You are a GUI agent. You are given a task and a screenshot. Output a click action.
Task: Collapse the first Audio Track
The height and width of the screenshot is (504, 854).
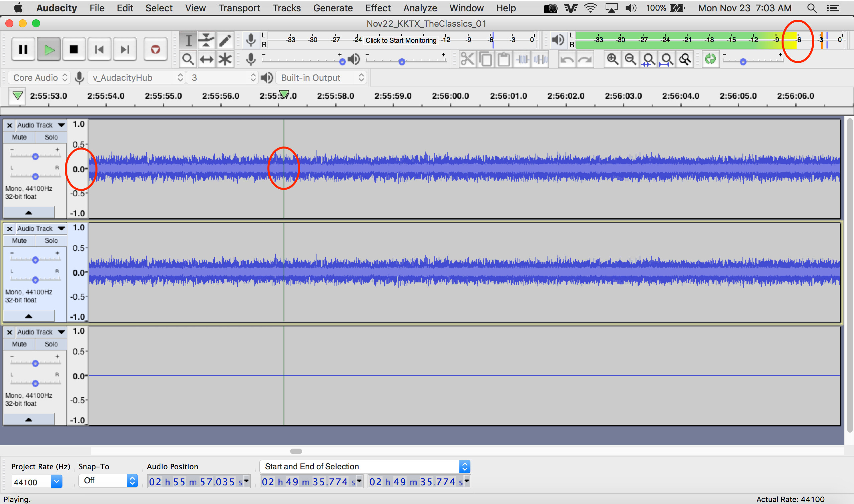[x=29, y=213]
